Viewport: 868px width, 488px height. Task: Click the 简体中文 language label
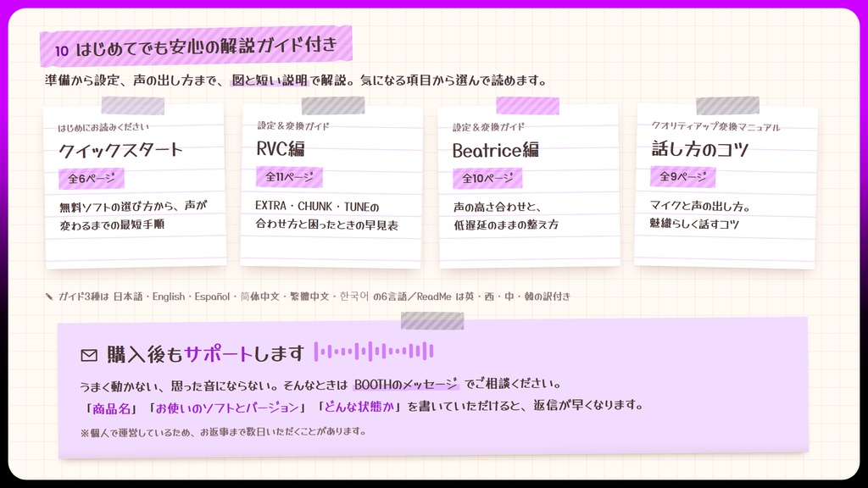tap(260, 297)
